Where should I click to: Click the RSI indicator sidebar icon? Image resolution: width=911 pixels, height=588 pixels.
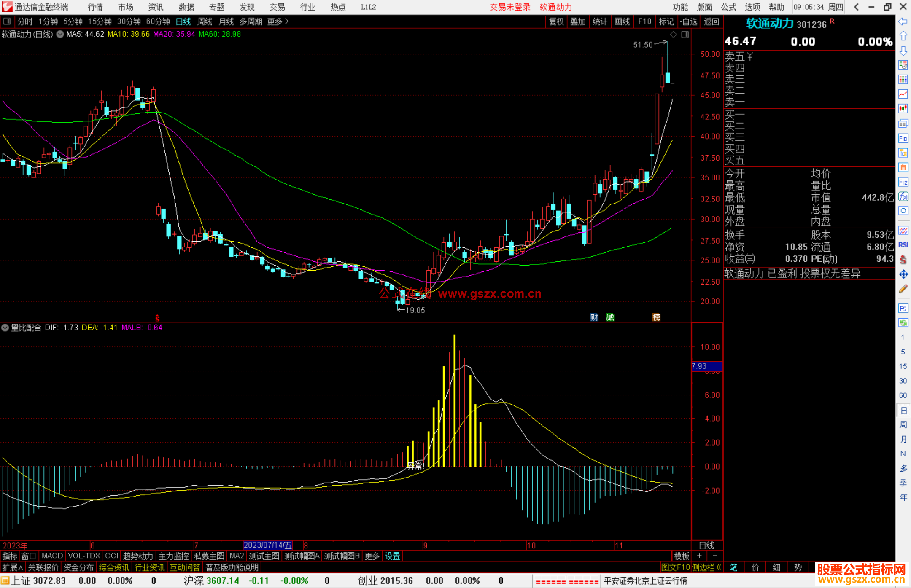pyautogui.click(x=903, y=245)
